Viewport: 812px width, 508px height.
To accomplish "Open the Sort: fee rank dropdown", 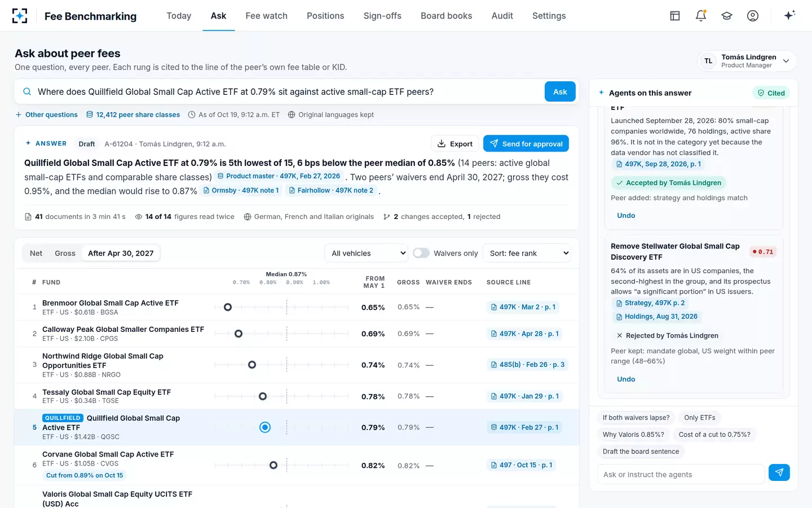I will pyautogui.click(x=527, y=253).
